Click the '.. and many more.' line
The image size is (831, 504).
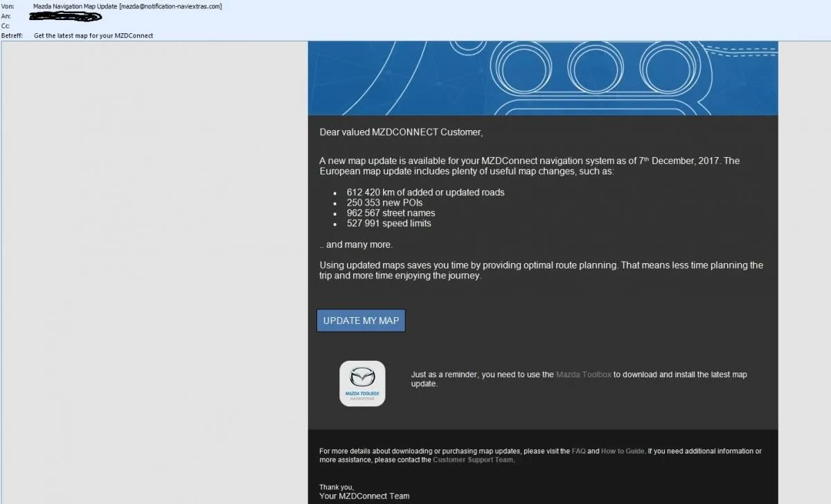356,244
